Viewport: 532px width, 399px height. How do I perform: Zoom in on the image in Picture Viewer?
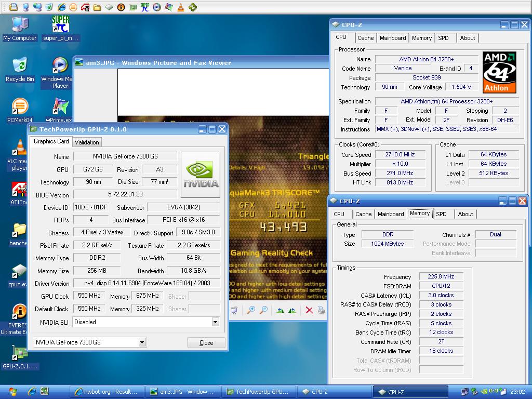point(251,310)
